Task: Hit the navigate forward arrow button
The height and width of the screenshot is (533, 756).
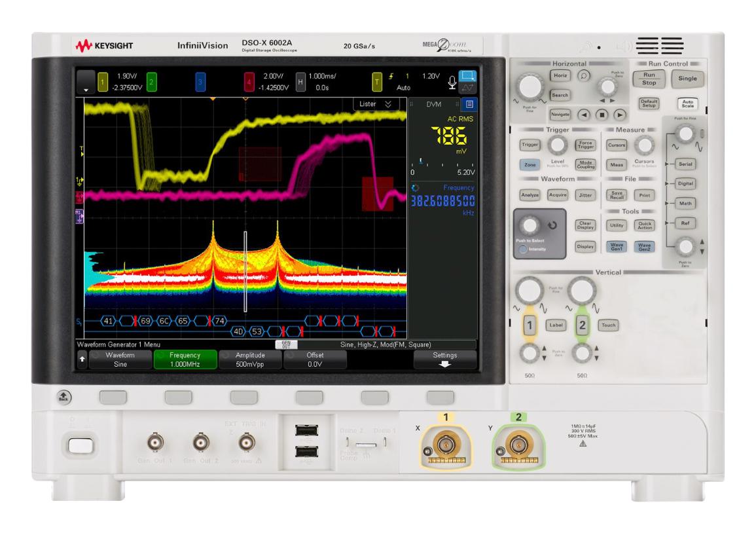Action: point(620,115)
